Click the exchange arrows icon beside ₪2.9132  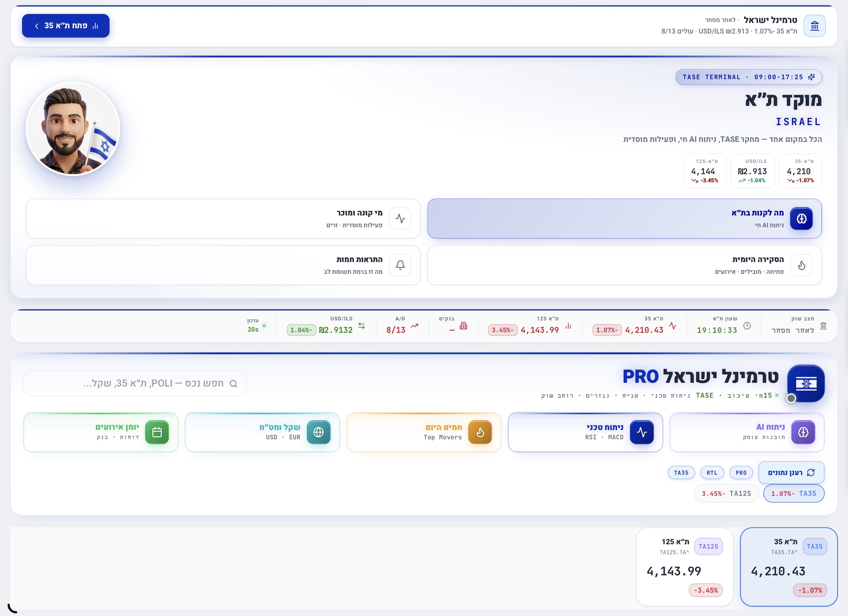[362, 326]
